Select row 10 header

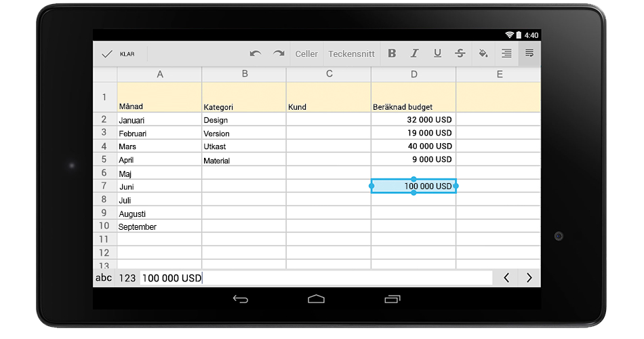[x=104, y=226]
